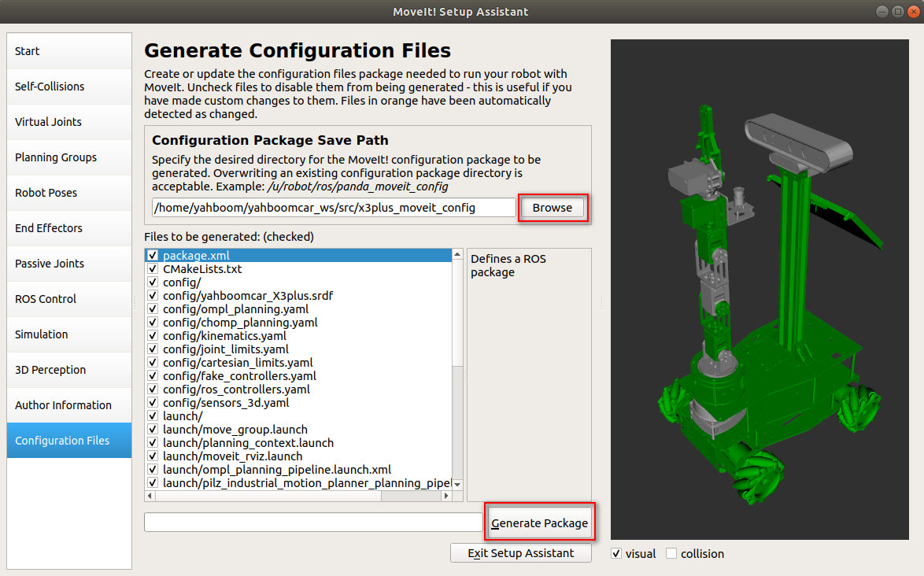Screen dimensions: 924x576
Task: Select launch/planning_context.launch file name
Action: [x=248, y=443]
